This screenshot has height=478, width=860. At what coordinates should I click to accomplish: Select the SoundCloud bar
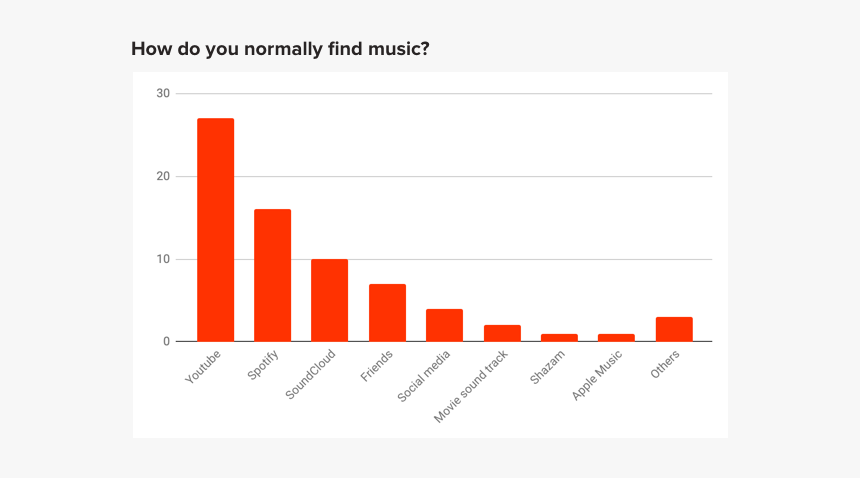(x=329, y=300)
